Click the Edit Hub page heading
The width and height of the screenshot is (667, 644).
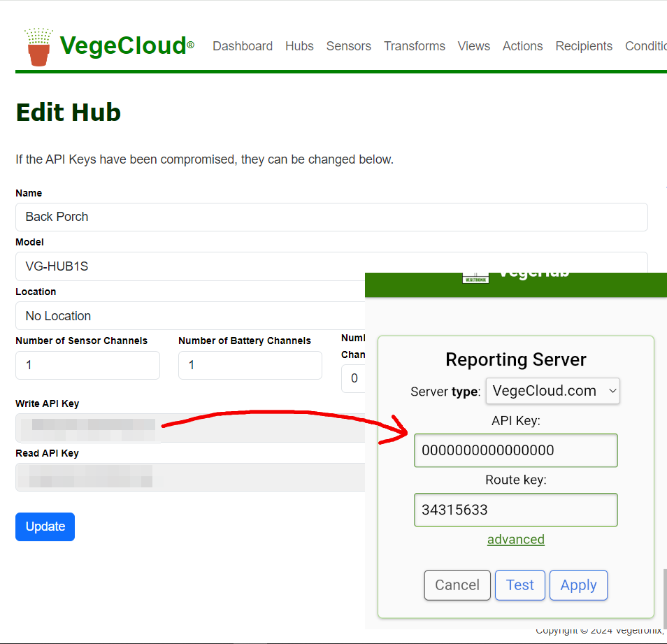click(69, 113)
